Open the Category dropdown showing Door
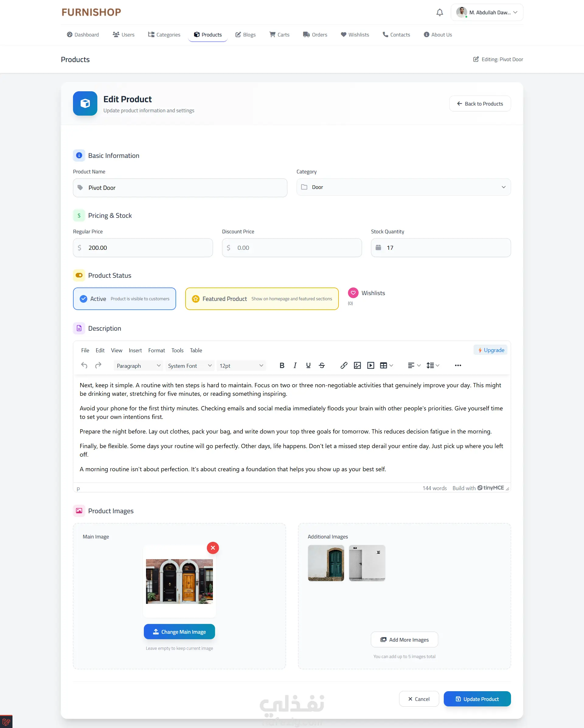The height and width of the screenshot is (728, 584). 403,187
